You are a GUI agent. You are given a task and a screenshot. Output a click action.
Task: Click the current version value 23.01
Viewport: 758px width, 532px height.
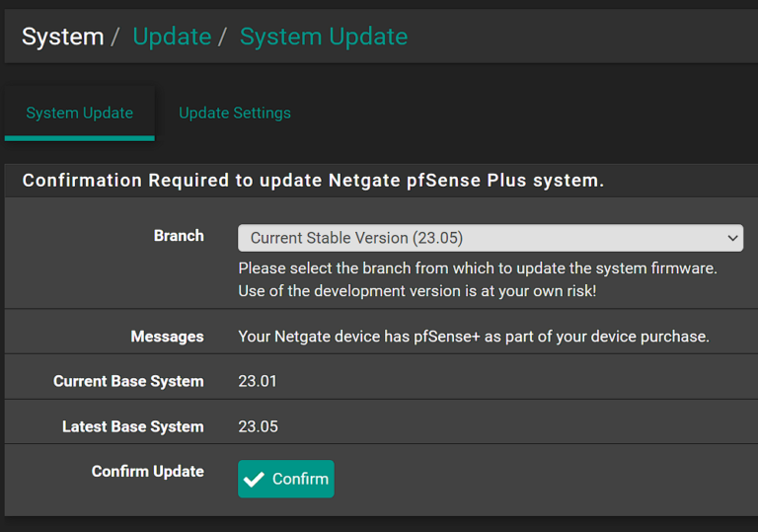pos(258,381)
